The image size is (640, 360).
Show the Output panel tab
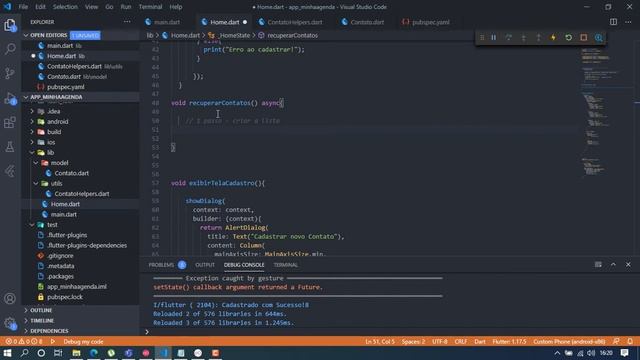click(x=204, y=265)
